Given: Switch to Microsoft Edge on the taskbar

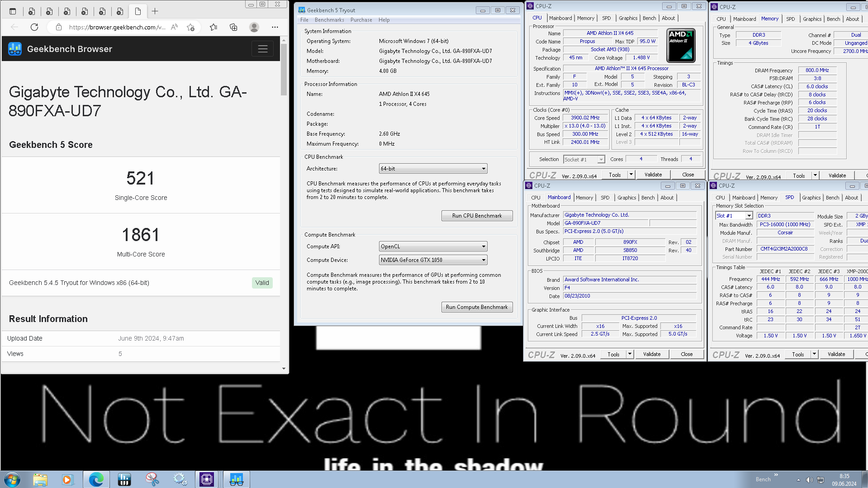Looking at the screenshot, I should (96, 479).
